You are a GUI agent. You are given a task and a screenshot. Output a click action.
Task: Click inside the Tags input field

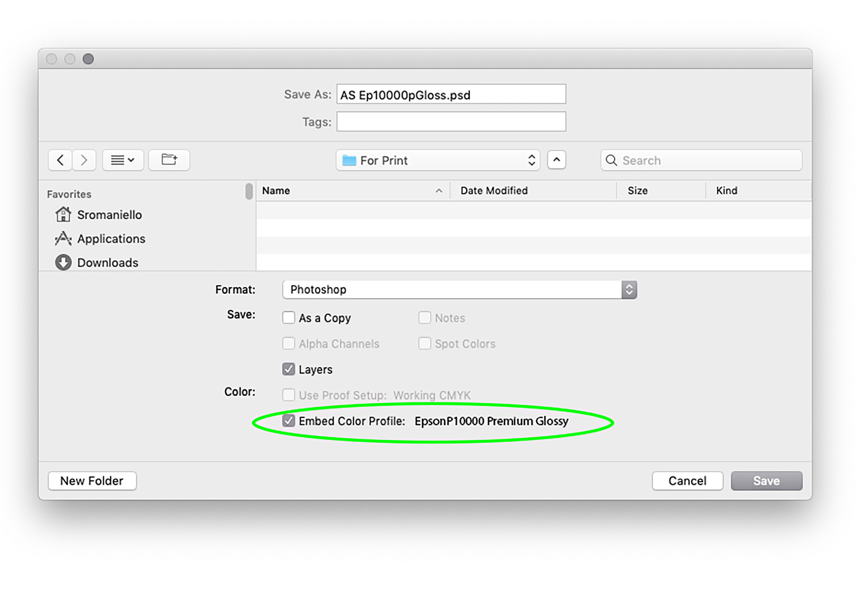pos(451,121)
